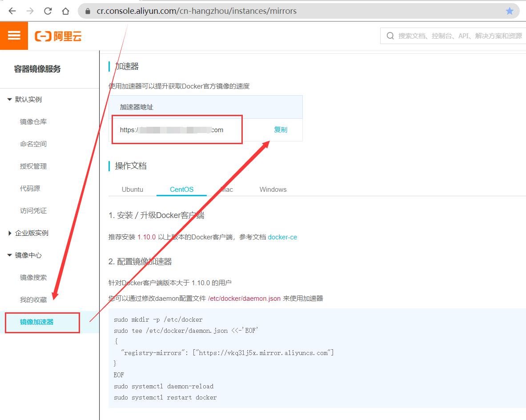Open the docker-ce documentation link

(282, 237)
